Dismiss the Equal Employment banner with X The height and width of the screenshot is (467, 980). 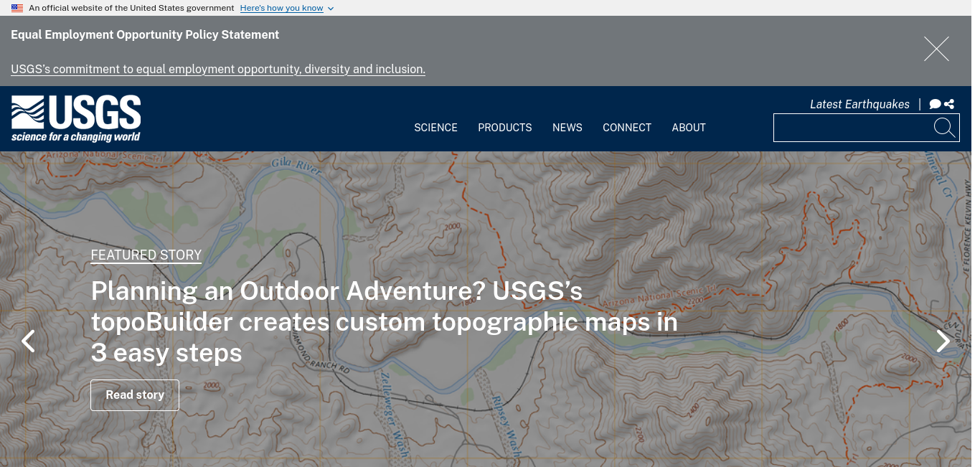(x=936, y=49)
